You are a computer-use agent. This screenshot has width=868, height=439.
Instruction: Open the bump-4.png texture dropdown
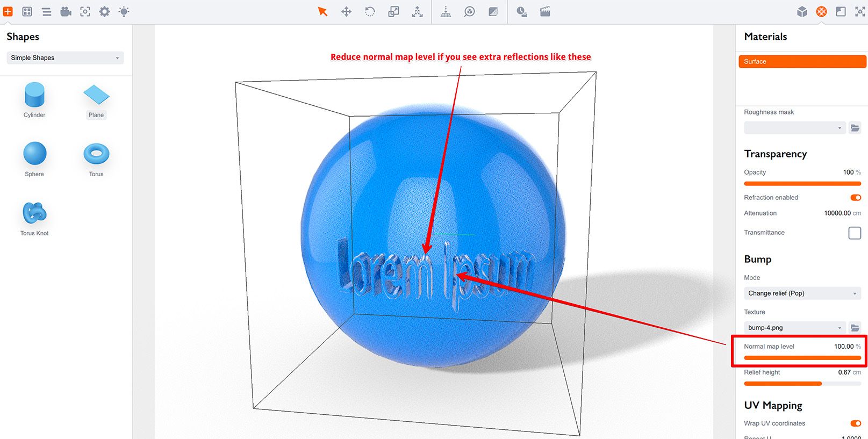[794, 328]
